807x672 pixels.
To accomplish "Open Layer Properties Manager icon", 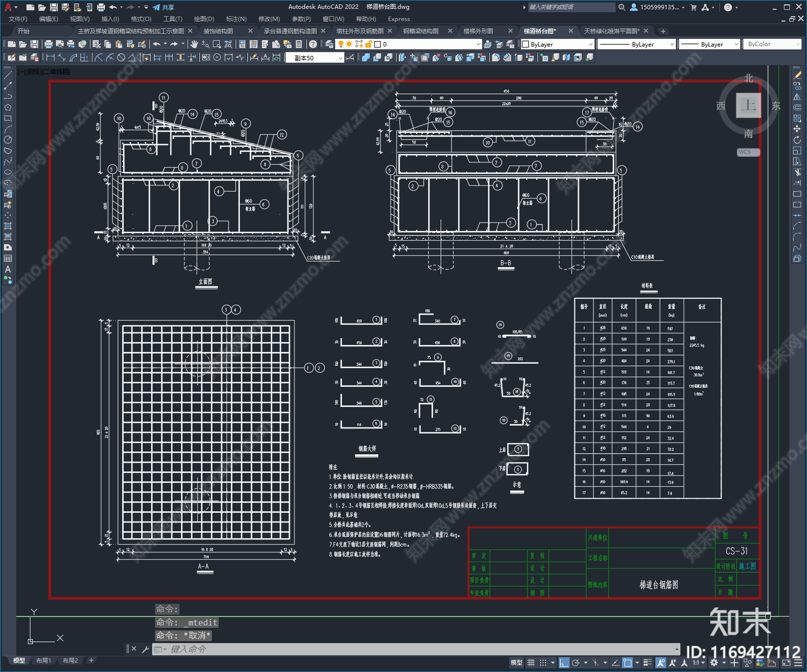I will tap(329, 44).
